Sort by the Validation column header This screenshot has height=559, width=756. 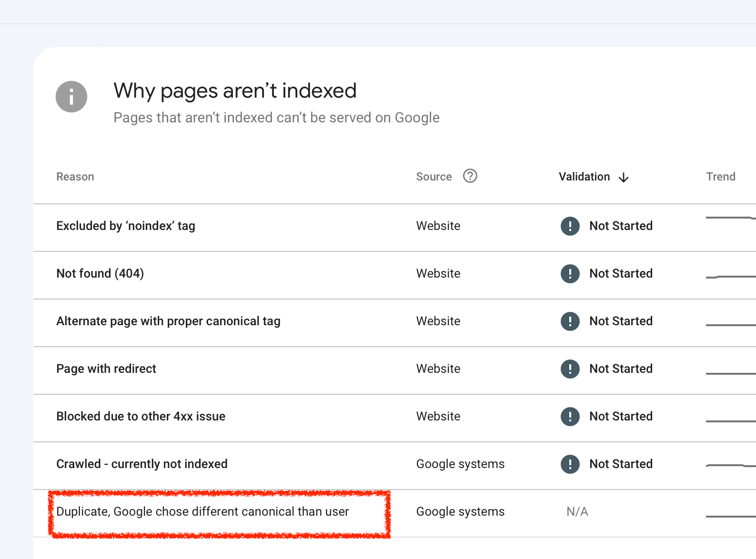(x=584, y=177)
